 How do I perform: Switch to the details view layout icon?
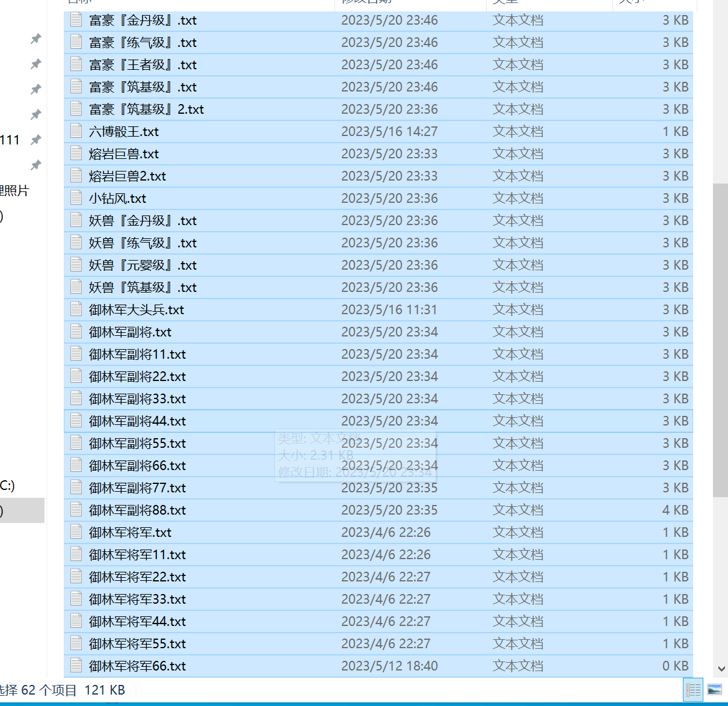(x=693, y=690)
